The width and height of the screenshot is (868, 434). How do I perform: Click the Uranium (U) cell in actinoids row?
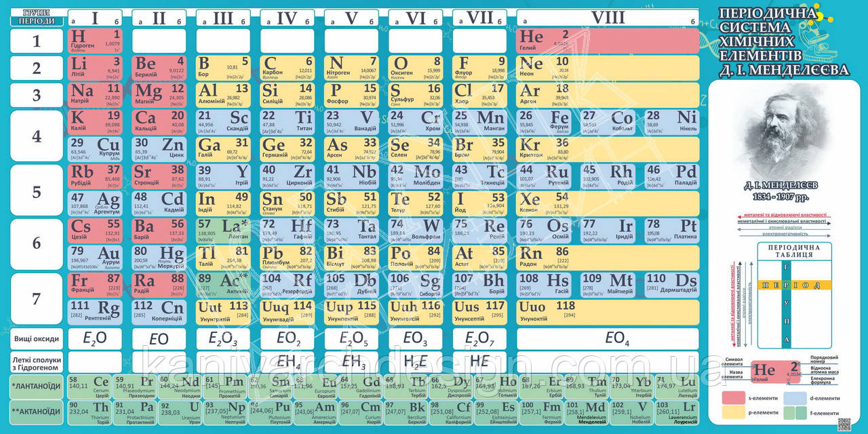click(180, 412)
